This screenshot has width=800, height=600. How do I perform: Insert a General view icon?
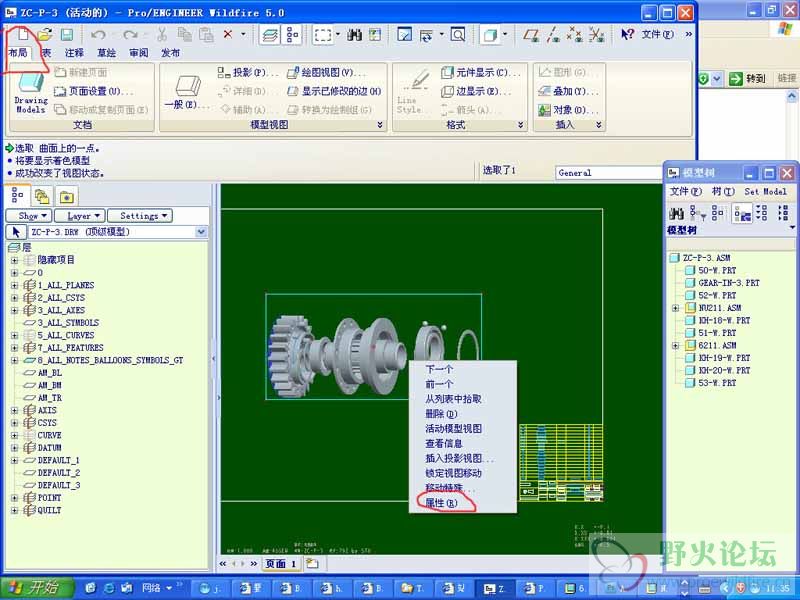tap(187, 93)
